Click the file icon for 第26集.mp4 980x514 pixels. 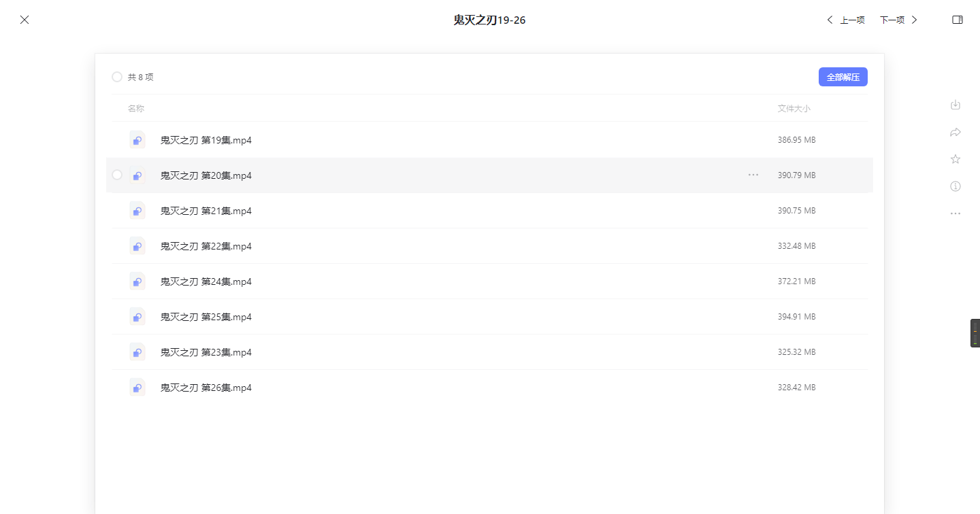137,388
